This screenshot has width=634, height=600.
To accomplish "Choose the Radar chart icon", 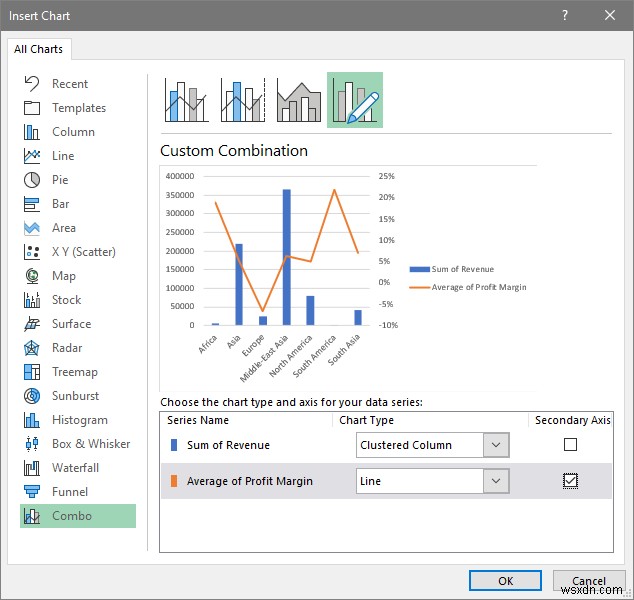I will [32, 348].
